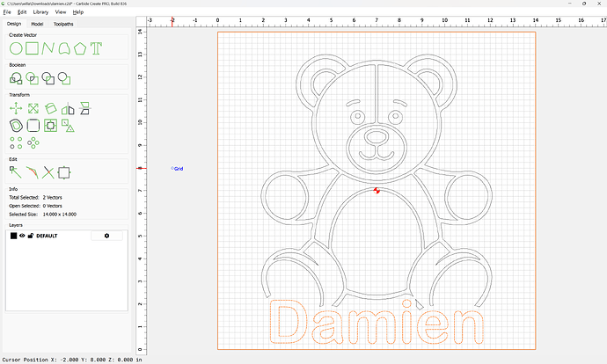Image resolution: width=607 pixels, height=364 pixels.
Task: Toggle visibility of DEFAULT layer
Action: (22, 236)
